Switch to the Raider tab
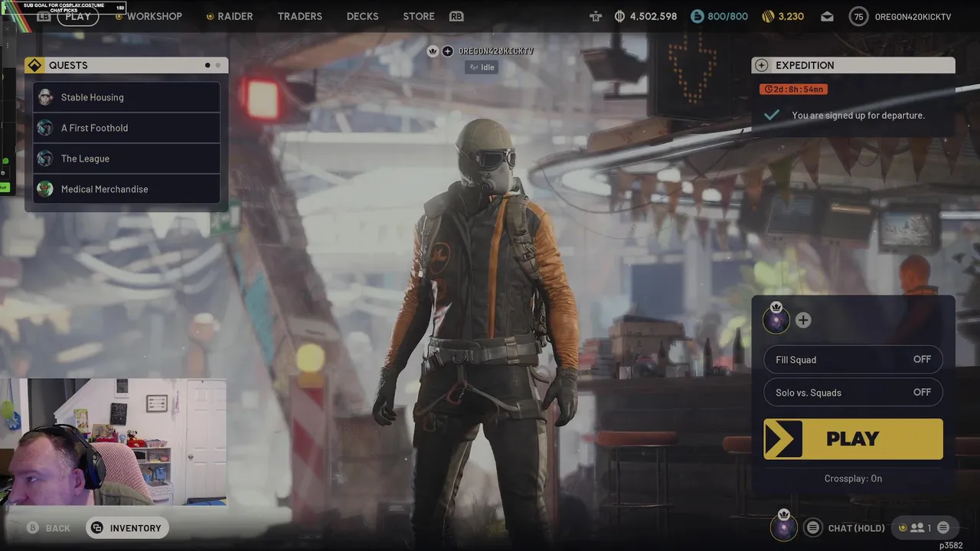The image size is (980, 551). point(235,16)
